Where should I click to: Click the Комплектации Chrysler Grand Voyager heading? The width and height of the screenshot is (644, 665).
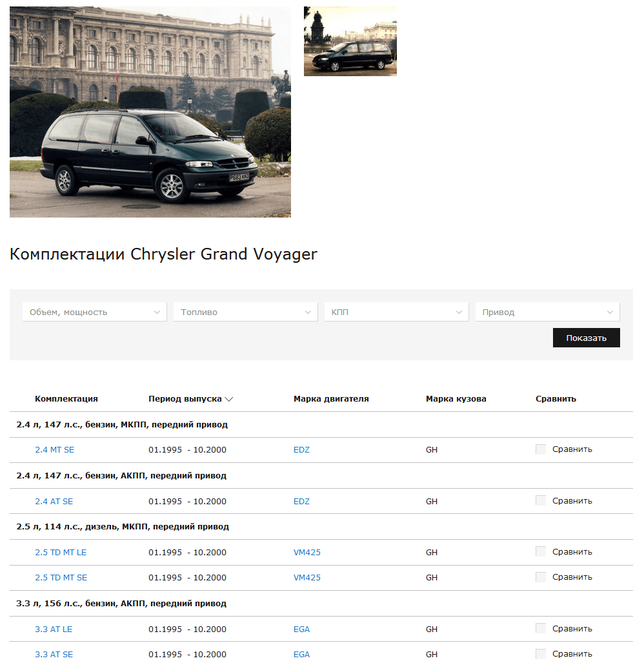[x=163, y=254]
